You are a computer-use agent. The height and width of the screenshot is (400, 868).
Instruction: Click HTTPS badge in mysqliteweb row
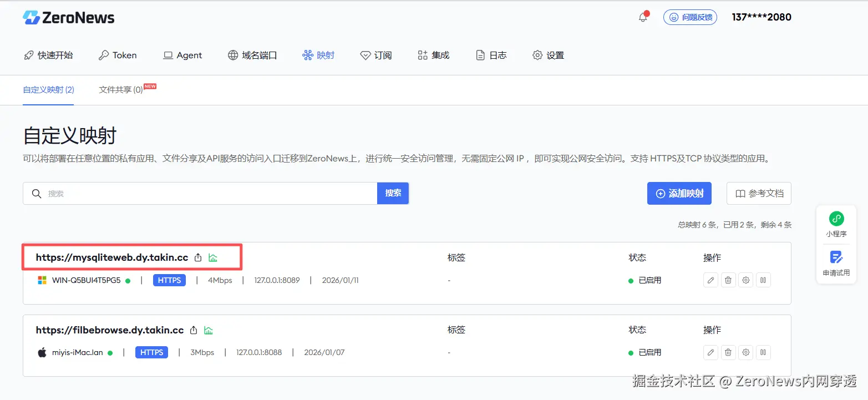pyautogui.click(x=169, y=280)
